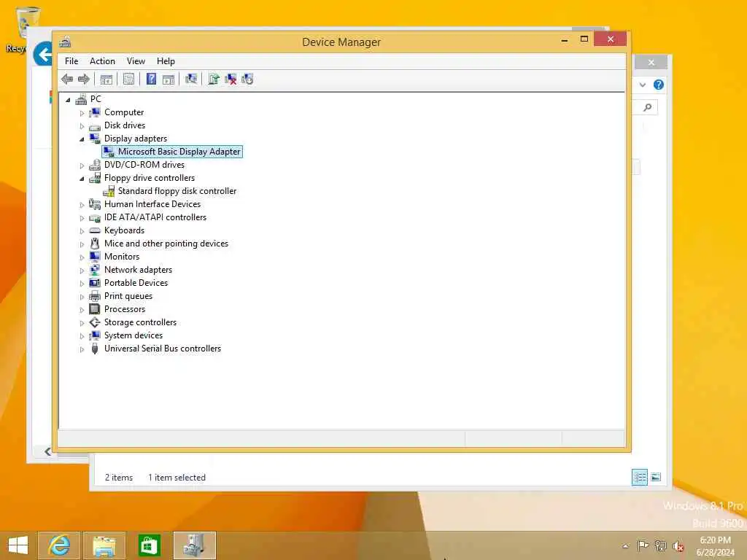The image size is (747, 560).
Task: Click Action Center flag tray icon
Action: pyautogui.click(x=643, y=545)
